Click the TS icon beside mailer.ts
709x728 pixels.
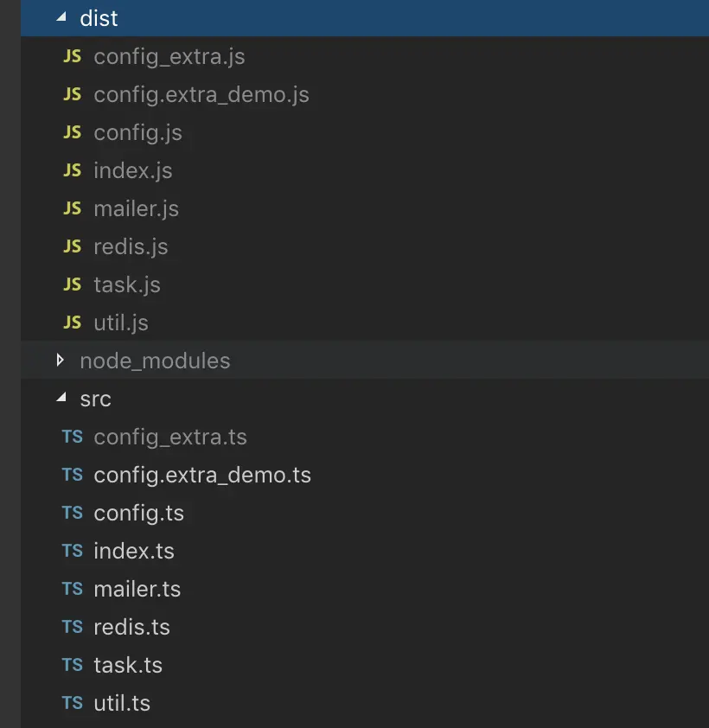[x=73, y=589]
